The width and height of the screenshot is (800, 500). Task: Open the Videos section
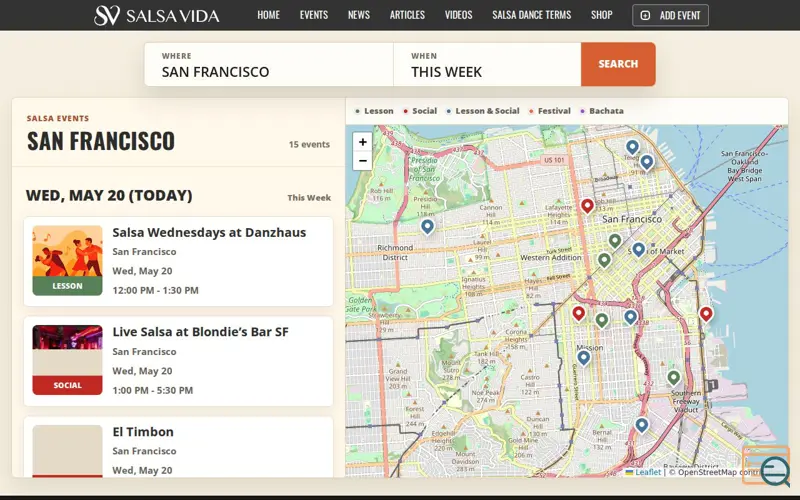458,15
